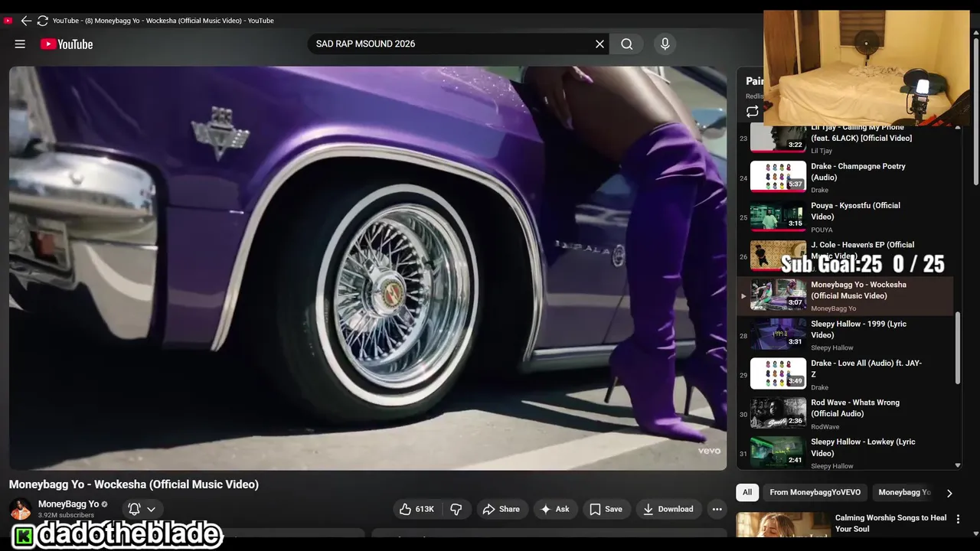Image resolution: width=980 pixels, height=551 pixels.
Task: Save video to a playlist
Action: [x=606, y=509]
